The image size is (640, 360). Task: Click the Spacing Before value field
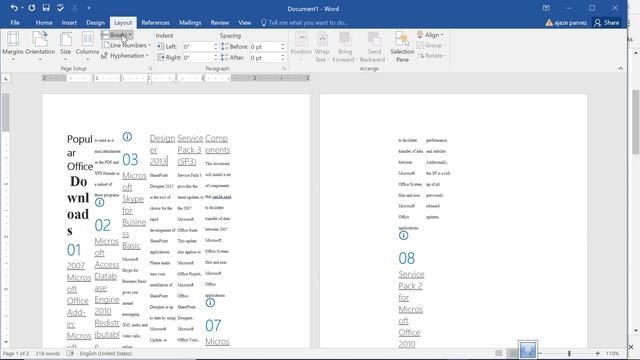(x=265, y=47)
